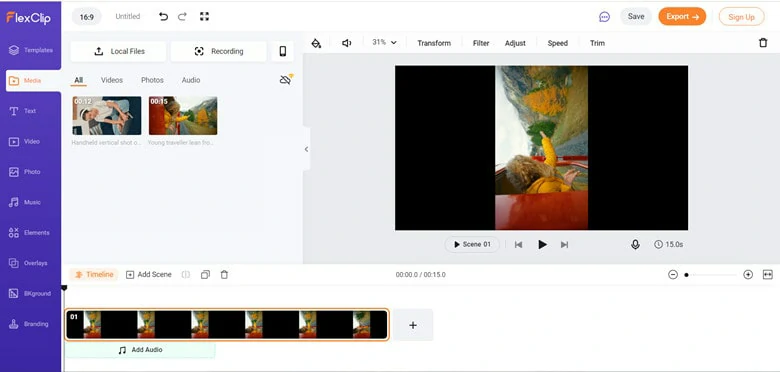Click the Untitled project name field
Screen dimensions: 780x372
point(128,16)
